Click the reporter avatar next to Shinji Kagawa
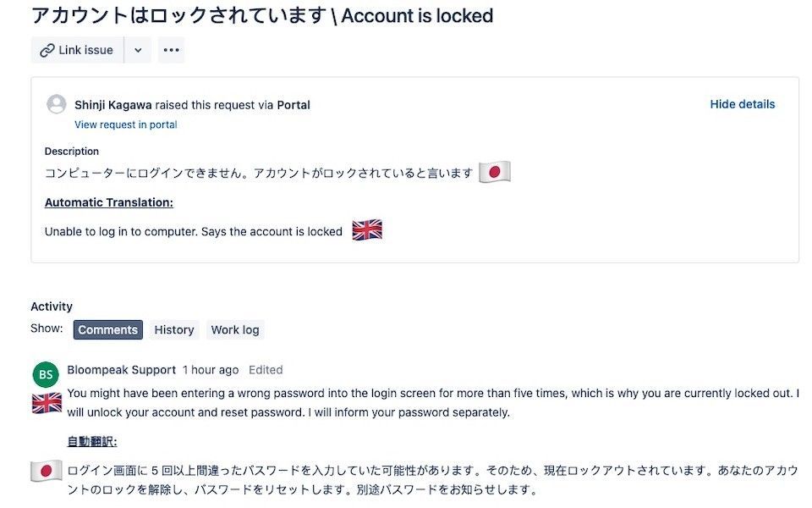This screenshot has width=812, height=508. 56,104
